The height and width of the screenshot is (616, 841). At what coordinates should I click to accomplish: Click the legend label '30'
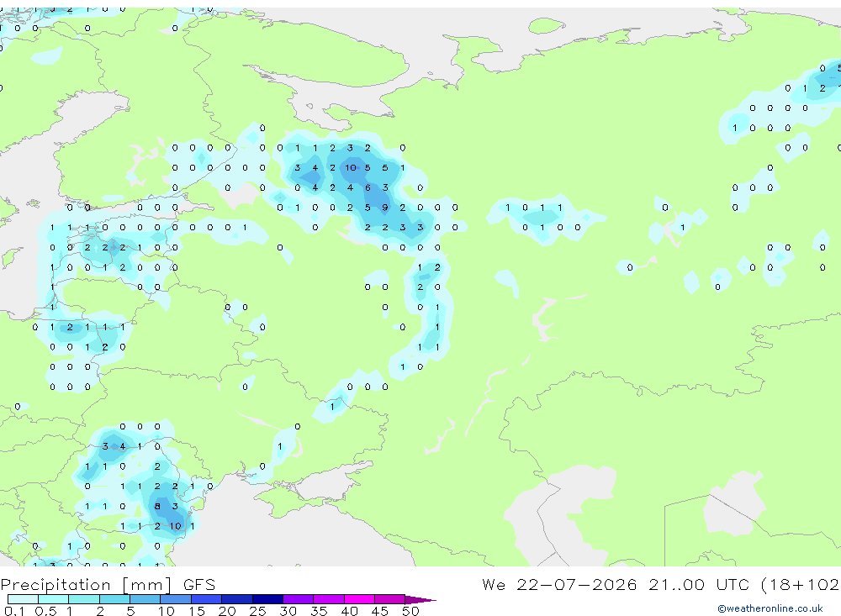coord(288,611)
